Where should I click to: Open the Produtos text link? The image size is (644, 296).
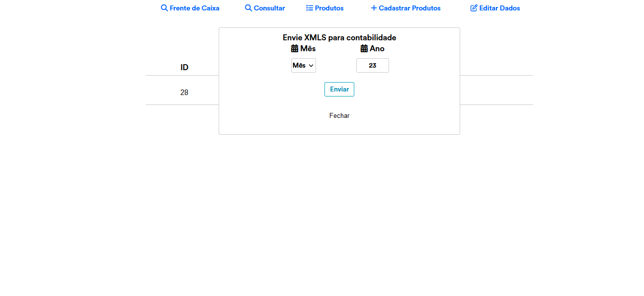329,8
